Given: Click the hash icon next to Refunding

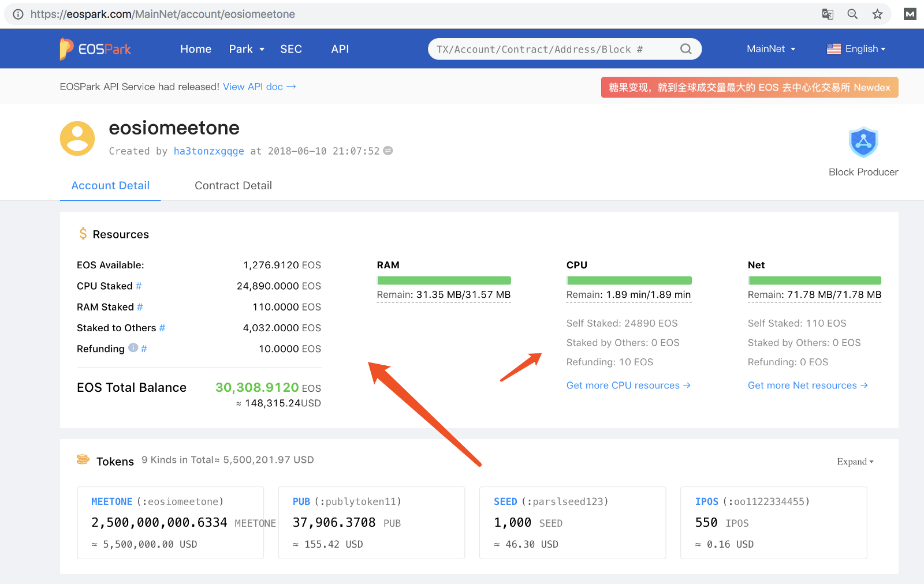Looking at the screenshot, I should point(144,349).
